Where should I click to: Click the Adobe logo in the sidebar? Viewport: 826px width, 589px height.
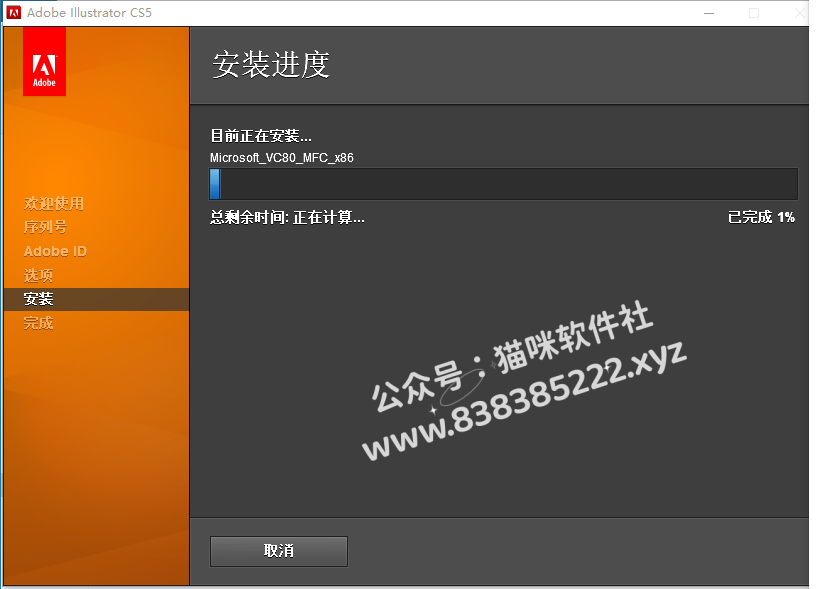44,62
